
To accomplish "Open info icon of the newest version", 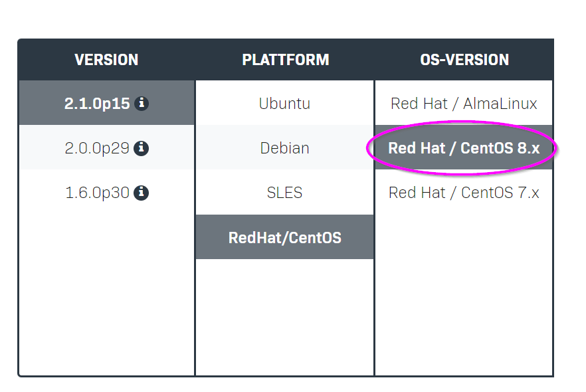I will pyautogui.click(x=142, y=103).
